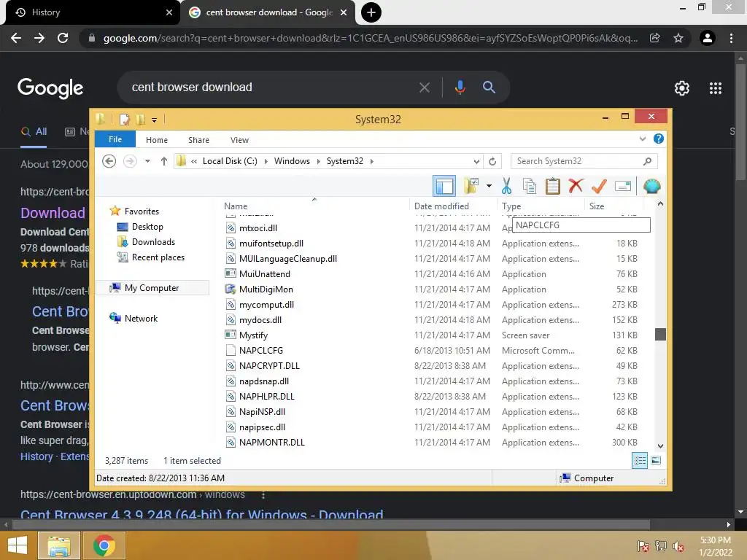Screen dimensions: 747x560
Task: Click Windows breadcrumb in address bar
Action: tap(292, 161)
